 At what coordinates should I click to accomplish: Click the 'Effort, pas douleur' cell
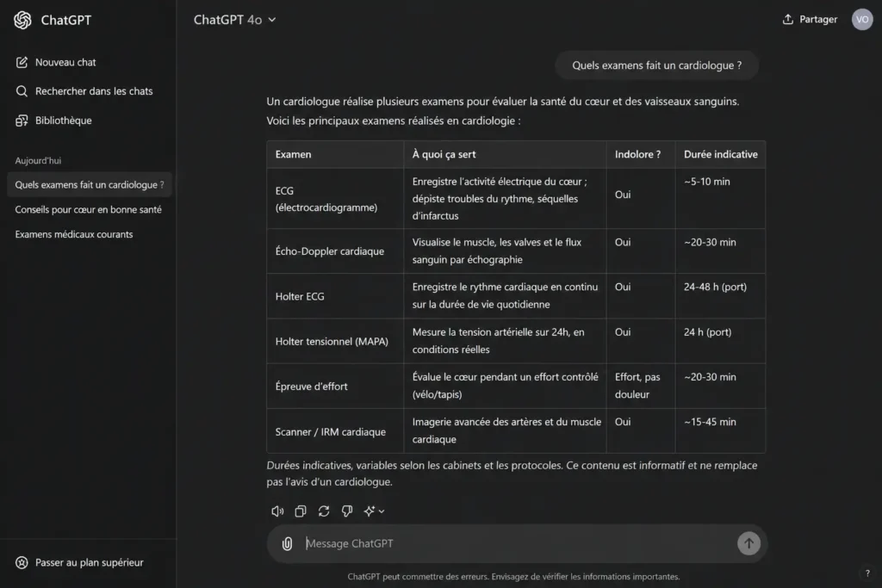641,386
